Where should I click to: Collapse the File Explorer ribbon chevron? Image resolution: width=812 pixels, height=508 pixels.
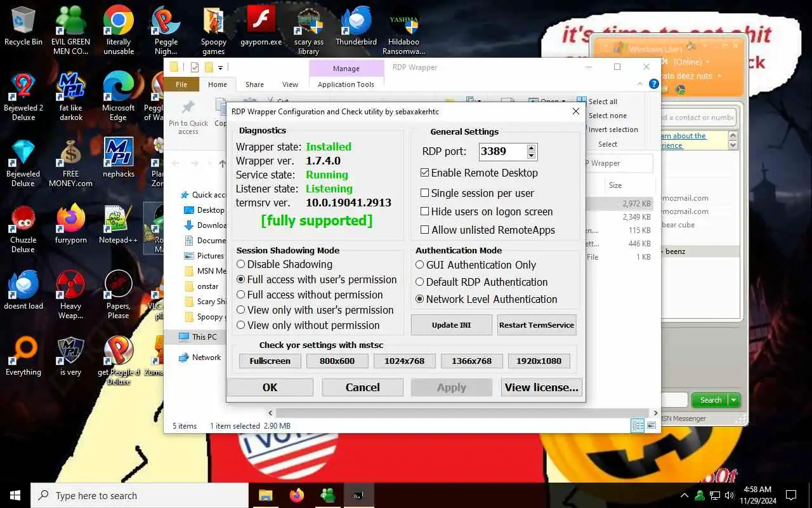click(639, 84)
